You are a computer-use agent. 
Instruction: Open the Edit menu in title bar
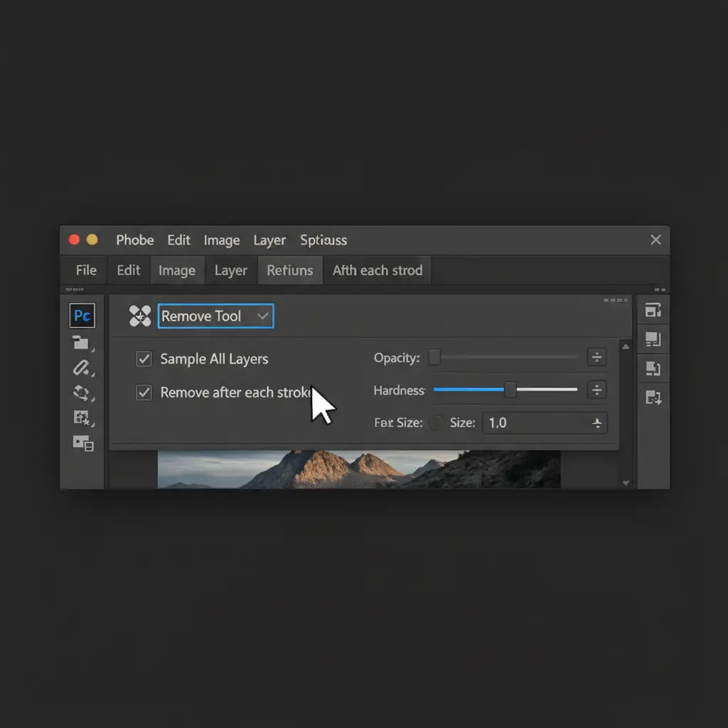178,240
